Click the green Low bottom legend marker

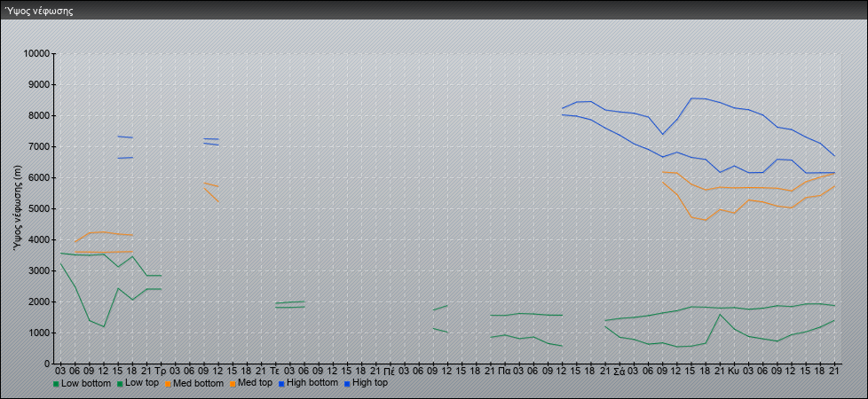click(57, 384)
